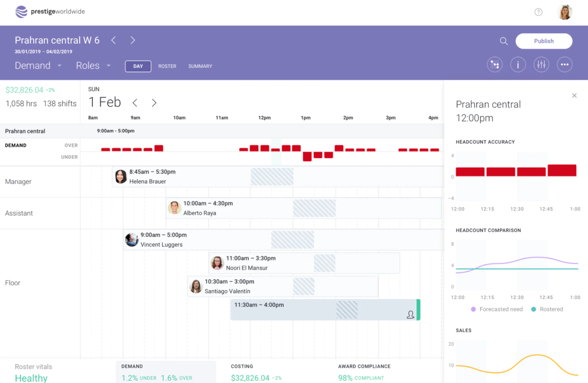This screenshot has width=588, height=383.
Task: Open the info icon in header
Action: pyautogui.click(x=518, y=65)
